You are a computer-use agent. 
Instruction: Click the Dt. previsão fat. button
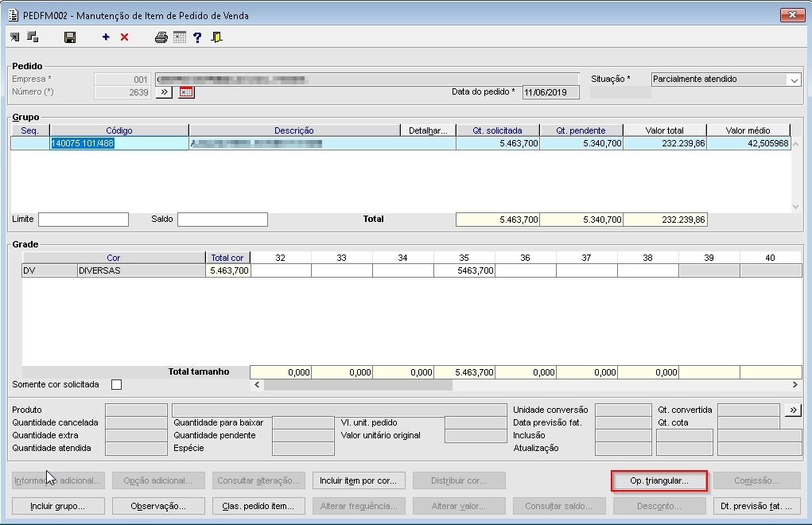[756, 507]
